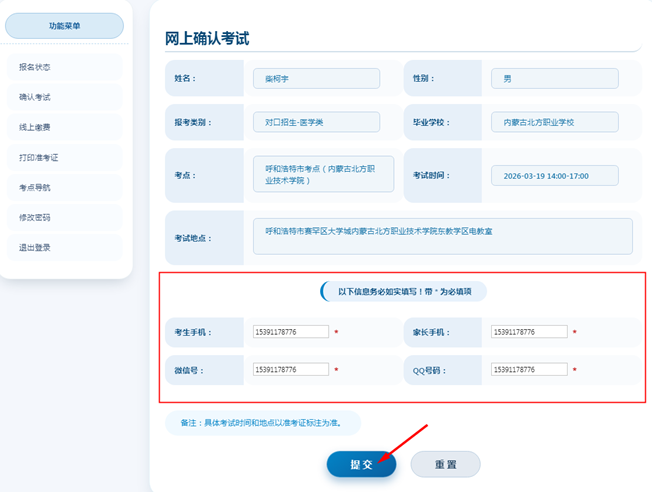Click the 性别 field showing 男
652x492 pixels.
tap(554, 78)
